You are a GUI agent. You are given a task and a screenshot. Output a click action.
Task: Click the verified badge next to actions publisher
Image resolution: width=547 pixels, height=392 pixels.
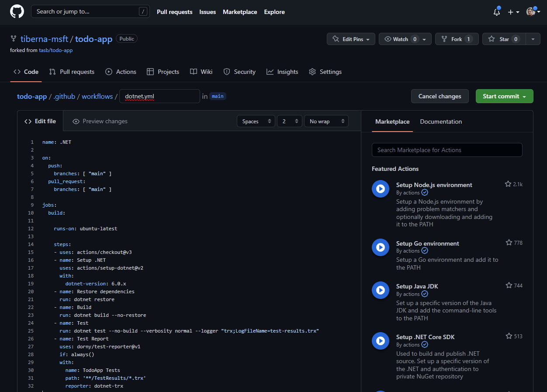[x=424, y=192]
